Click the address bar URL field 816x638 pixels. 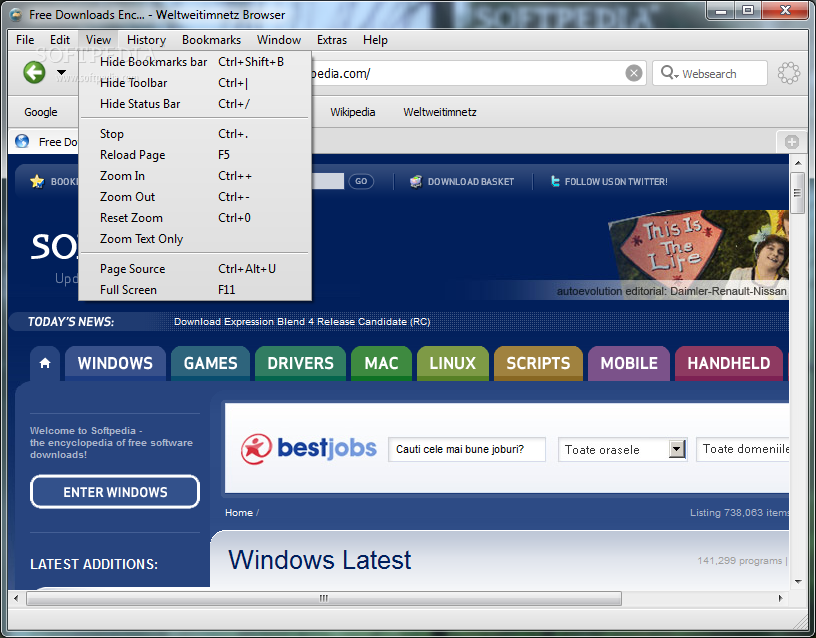tap(466, 73)
